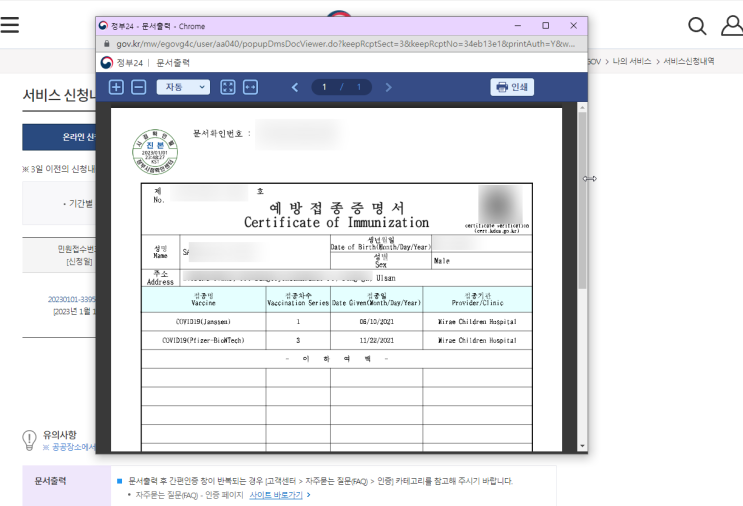
Task: Click 서비스신청내역 breadcrumb link
Action: (689, 61)
